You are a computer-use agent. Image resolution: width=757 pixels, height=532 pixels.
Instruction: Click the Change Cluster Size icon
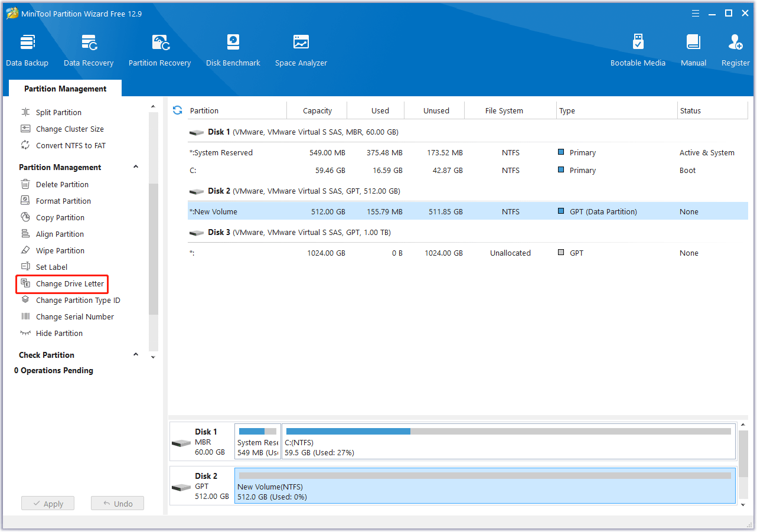(x=25, y=129)
